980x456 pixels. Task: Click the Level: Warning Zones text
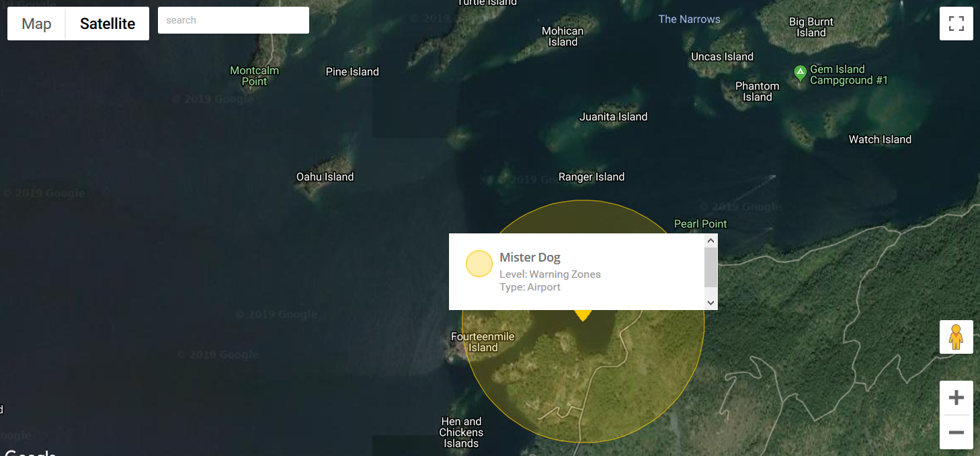(550, 274)
